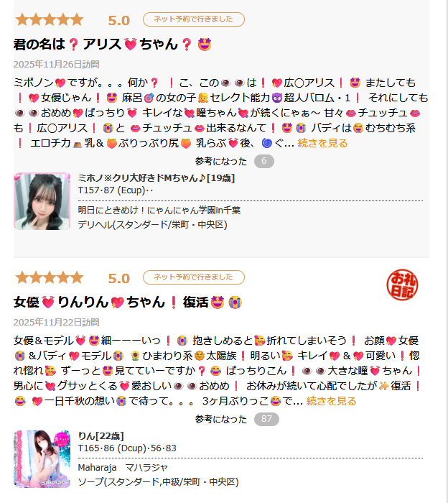Click the helpful count badge showing 6
Screen dimensions: 448x503
(264, 161)
